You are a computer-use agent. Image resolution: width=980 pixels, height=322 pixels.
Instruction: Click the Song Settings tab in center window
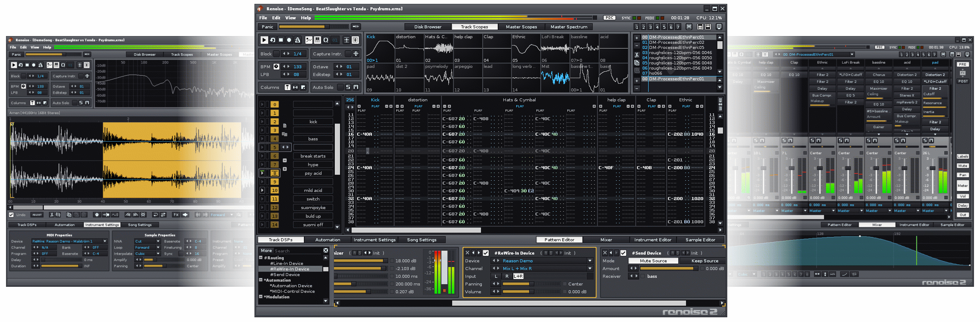pyautogui.click(x=422, y=240)
